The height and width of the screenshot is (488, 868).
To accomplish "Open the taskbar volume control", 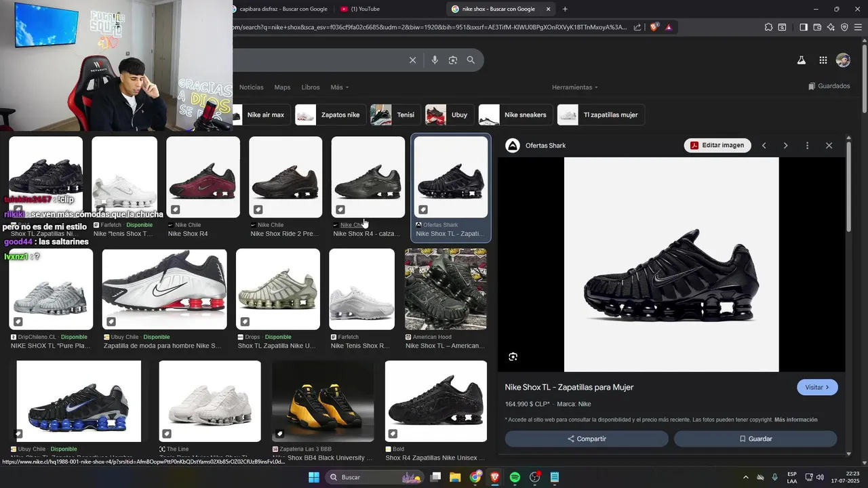I will click(820, 477).
